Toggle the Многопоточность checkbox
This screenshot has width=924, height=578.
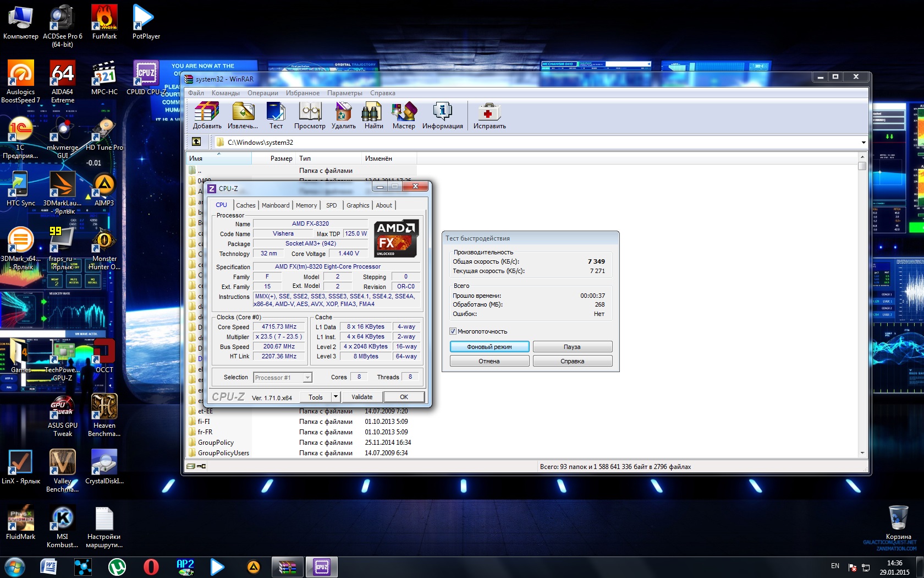click(x=453, y=331)
